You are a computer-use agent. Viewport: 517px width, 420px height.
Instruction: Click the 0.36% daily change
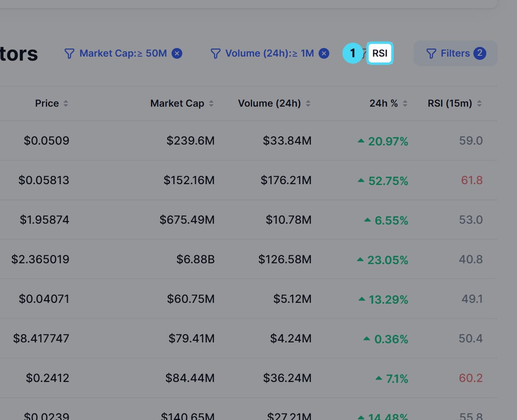[386, 339]
